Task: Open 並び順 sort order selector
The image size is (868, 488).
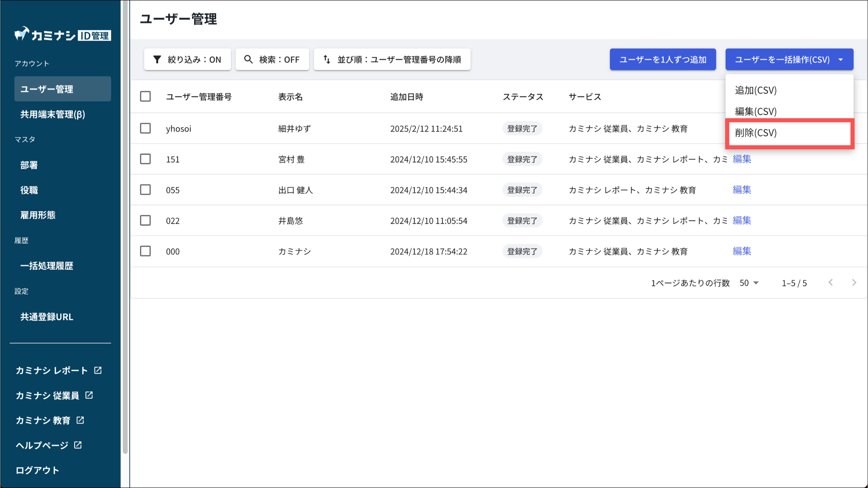Action: [x=392, y=59]
